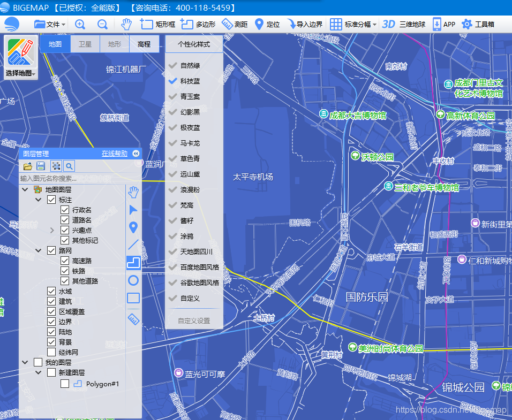This screenshot has height=420, width=512.
Task: Collapse the 我的图层 tree node
Action: coord(25,362)
